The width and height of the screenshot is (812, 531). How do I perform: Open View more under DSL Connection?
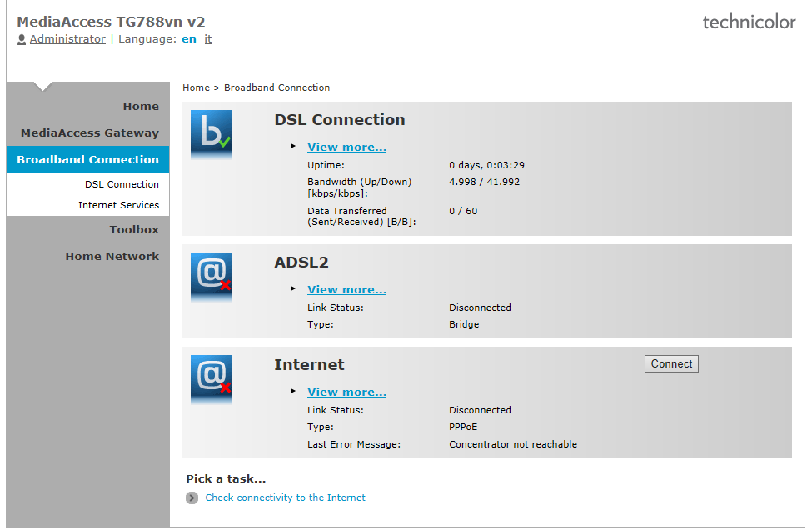[347, 148]
